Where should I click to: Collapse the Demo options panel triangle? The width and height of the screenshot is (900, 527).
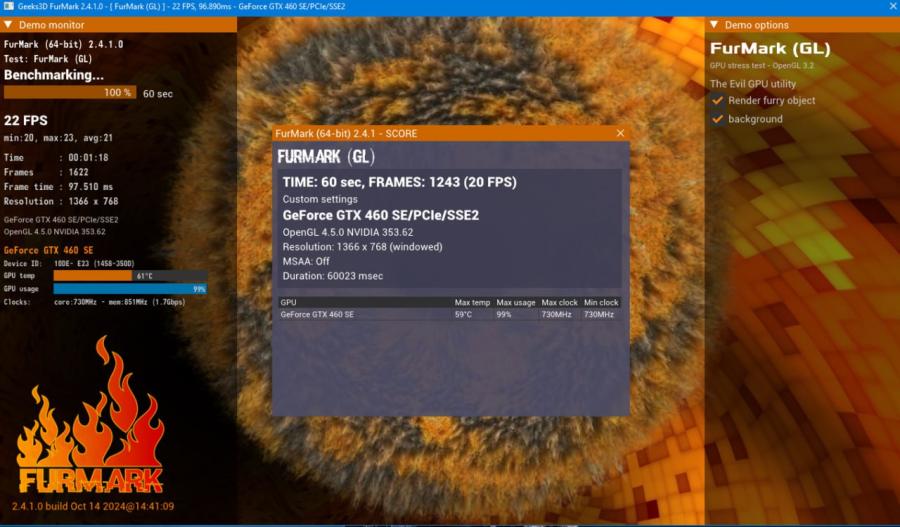714,25
